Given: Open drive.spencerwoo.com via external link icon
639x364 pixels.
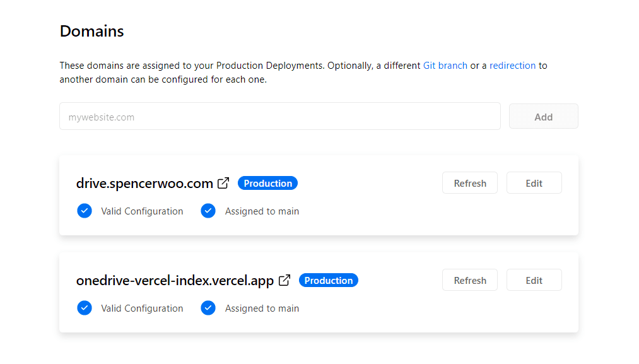Looking at the screenshot, I should (223, 182).
